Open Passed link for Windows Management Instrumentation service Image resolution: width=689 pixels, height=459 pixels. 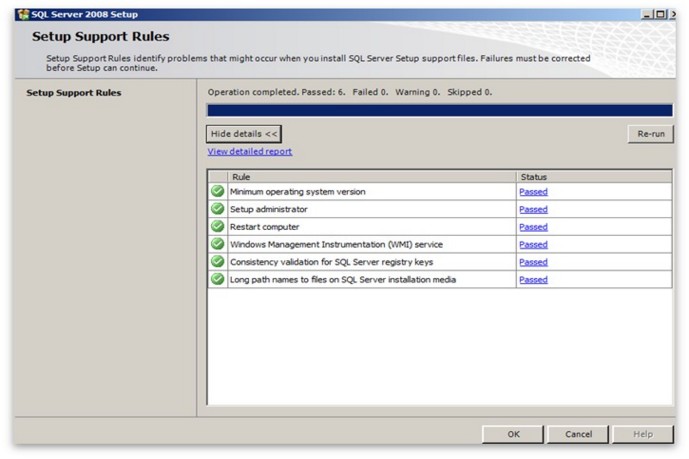coord(533,245)
